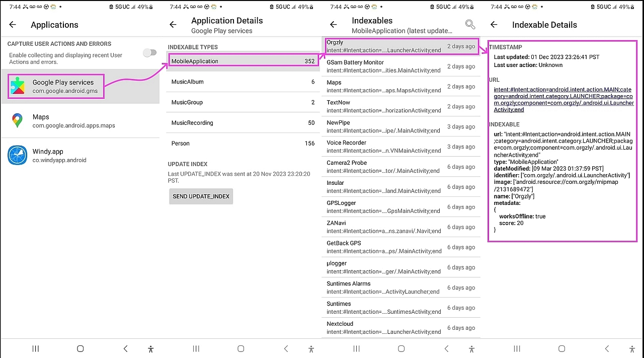Open the Orgzly intent URL link
Viewport: 644px width, 358px height.
(x=563, y=99)
